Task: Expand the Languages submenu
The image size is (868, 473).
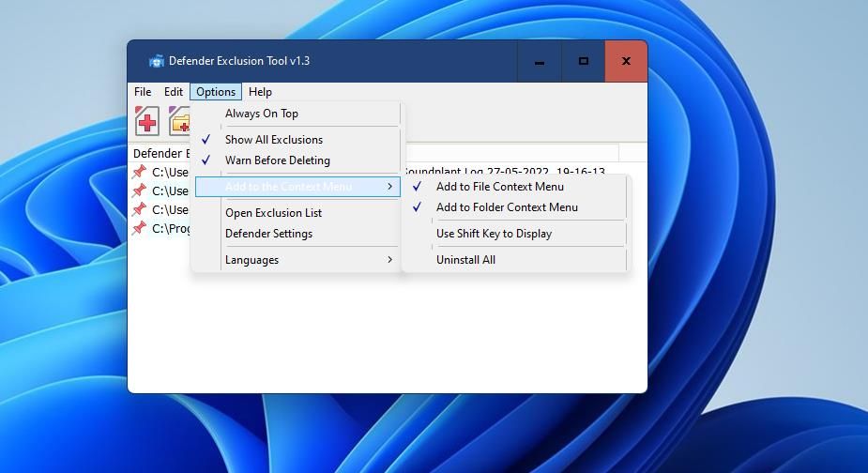Action: pos(297,260)
